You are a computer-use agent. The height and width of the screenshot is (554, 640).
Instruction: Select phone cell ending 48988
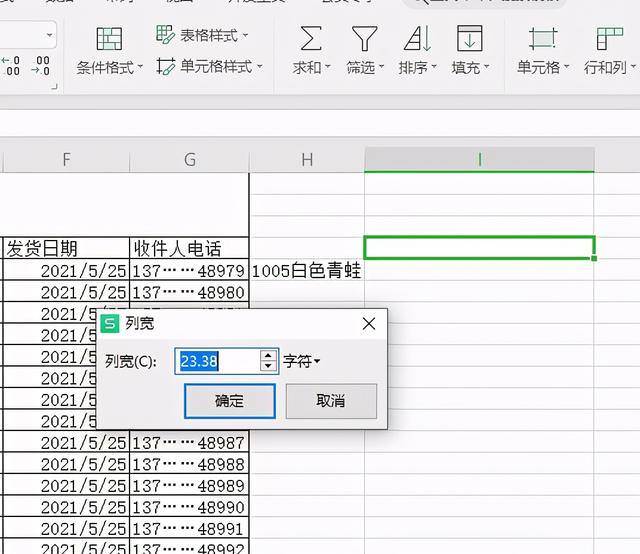click(189, 464)
